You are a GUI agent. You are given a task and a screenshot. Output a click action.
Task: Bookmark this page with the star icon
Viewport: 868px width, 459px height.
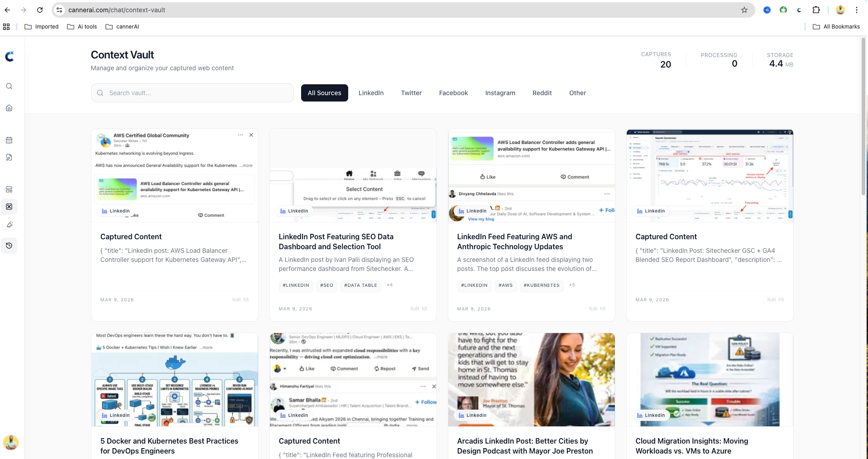744,10
